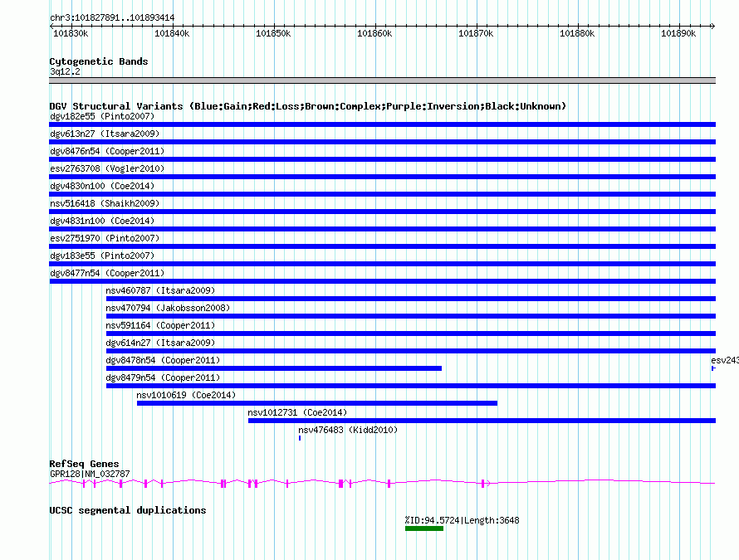Viewport: 739px width, 560px height.
Task: Open nsv476483 (Kidd2010) variant label
Action: (348, 430)
